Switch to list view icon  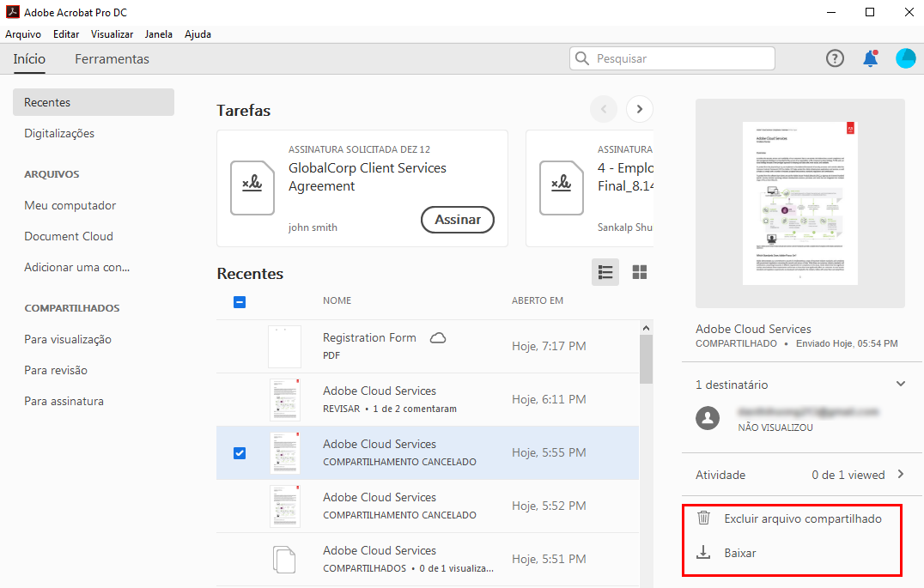(x=605, y=272)
